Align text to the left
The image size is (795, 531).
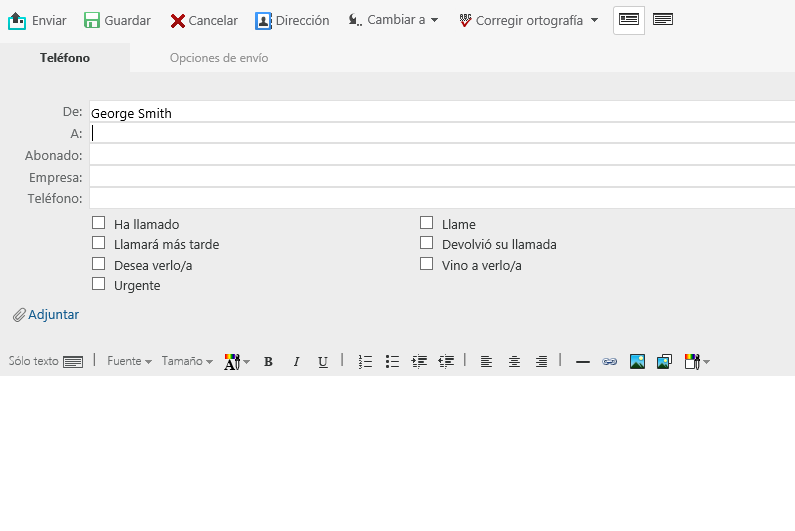pos(486,362)
